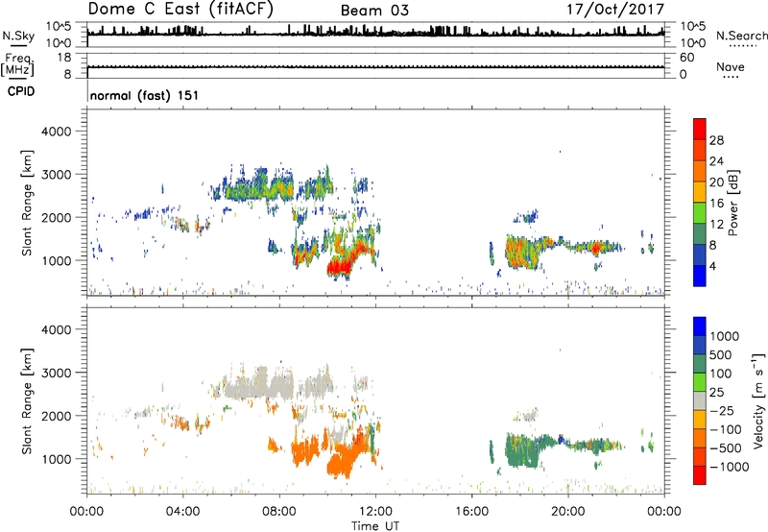The height and width of the screenshot is (532, 768).
Task: Click the 'Dome C East (fitACF)' title
Action: pos(180,10)
